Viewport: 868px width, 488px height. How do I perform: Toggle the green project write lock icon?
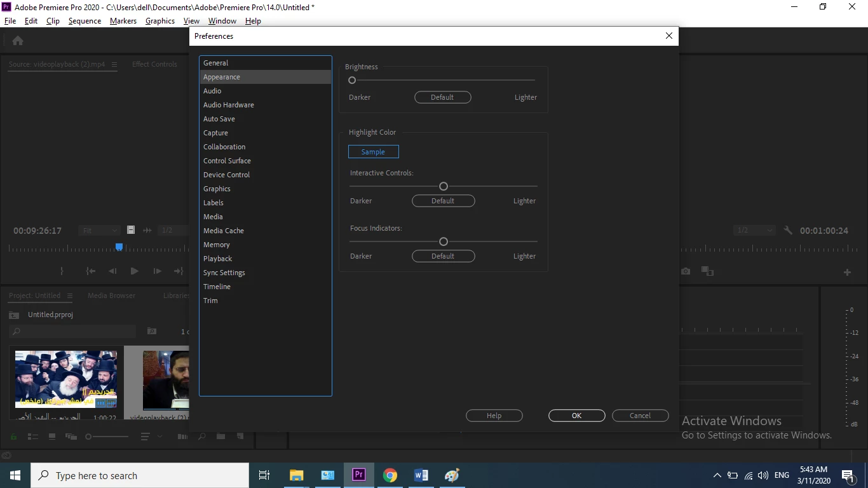pyautogui.click(x=13, y=437)
